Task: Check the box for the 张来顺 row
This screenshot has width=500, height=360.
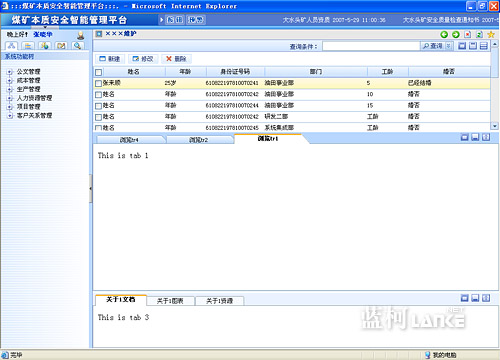Action: click(98, 83)
